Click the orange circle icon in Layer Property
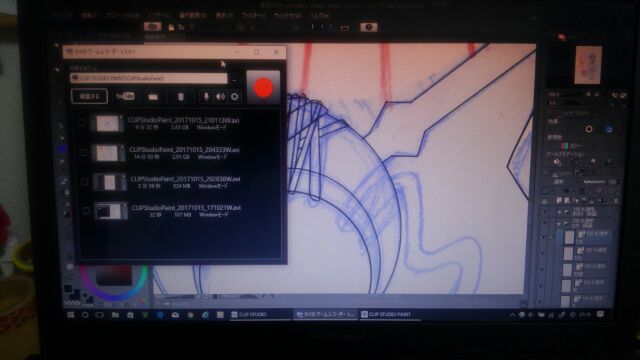This screenshot has width=640, height=360. coord(589,129)
